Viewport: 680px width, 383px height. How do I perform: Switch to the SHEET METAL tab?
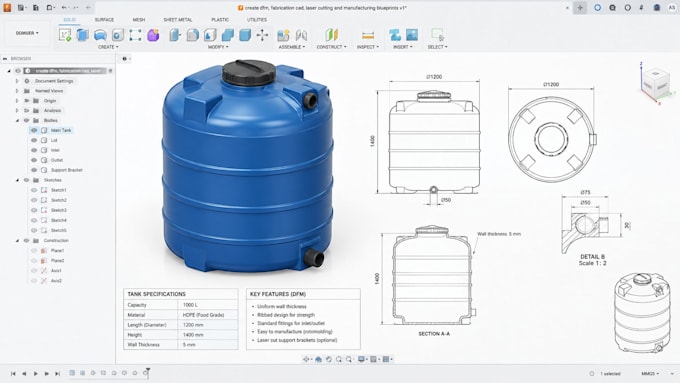pos(178,20)
